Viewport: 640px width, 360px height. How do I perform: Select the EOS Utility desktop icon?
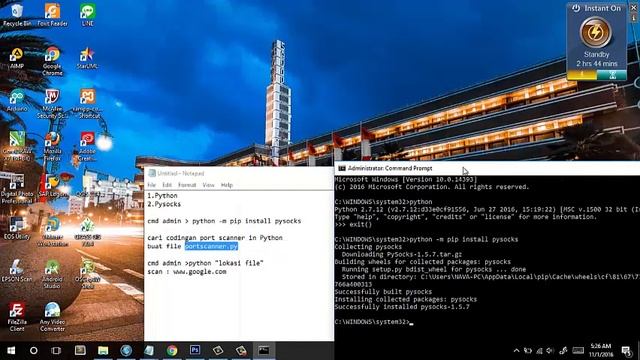click(x=17, y=229)
